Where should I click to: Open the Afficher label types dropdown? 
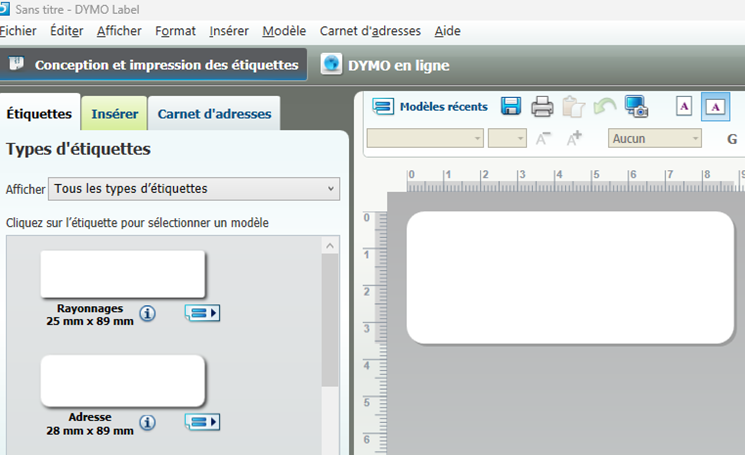194,189
